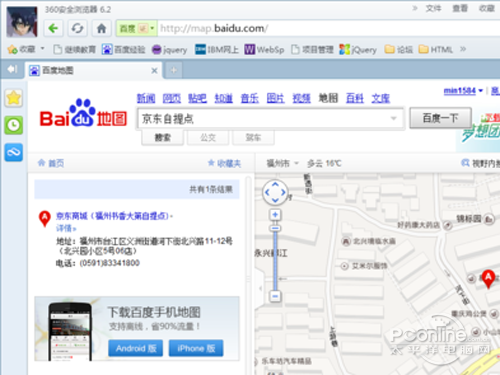Open the 详情 details link
Screen dimensions: 500x375
point(66,228)
